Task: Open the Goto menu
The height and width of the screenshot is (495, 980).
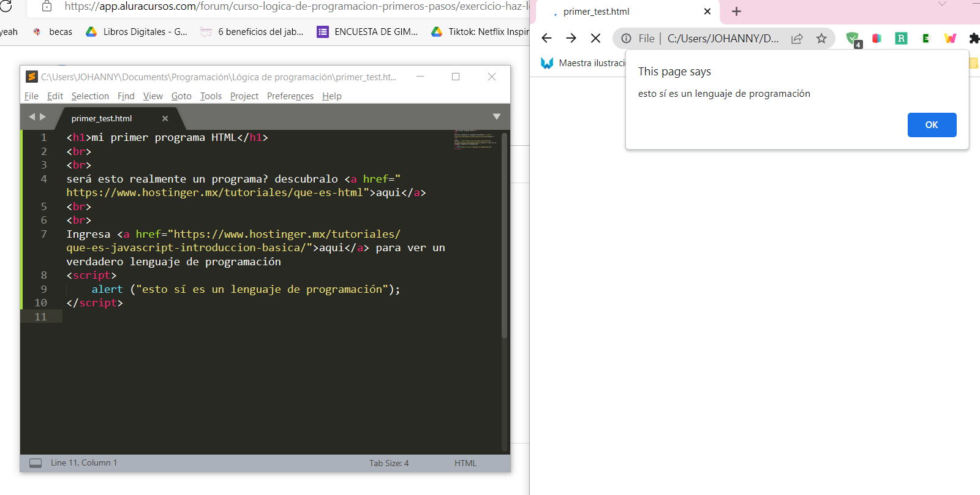Action: tap(181, 96)
